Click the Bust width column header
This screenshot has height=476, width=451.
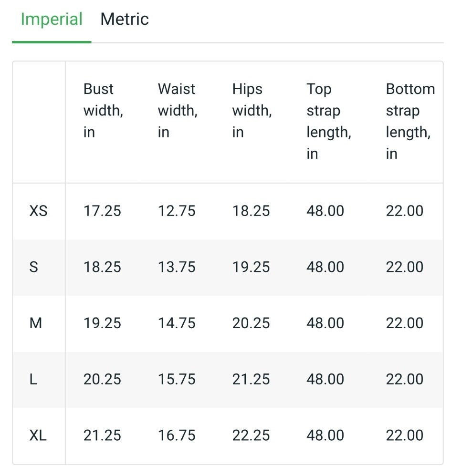click(x=103, y=111)
